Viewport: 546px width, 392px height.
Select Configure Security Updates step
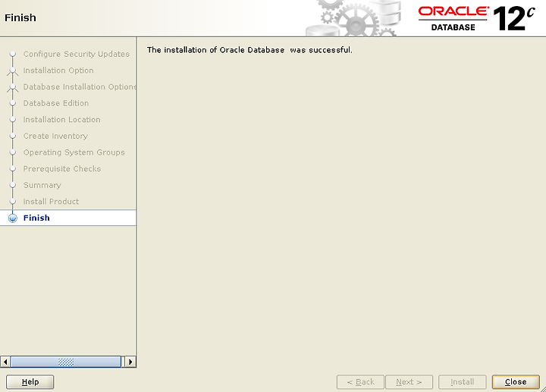(77, 54)
